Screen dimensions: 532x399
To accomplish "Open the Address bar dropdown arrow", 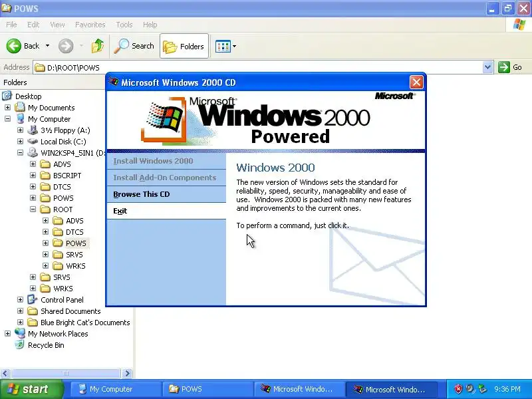I will point(487,67).
